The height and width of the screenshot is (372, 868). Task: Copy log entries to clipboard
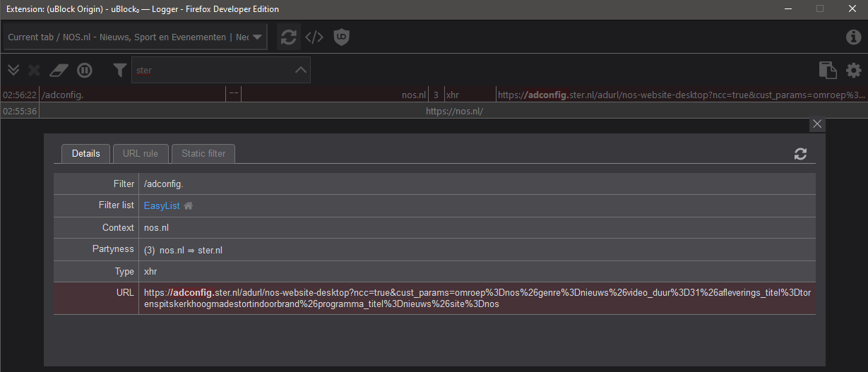click(827, 70)
